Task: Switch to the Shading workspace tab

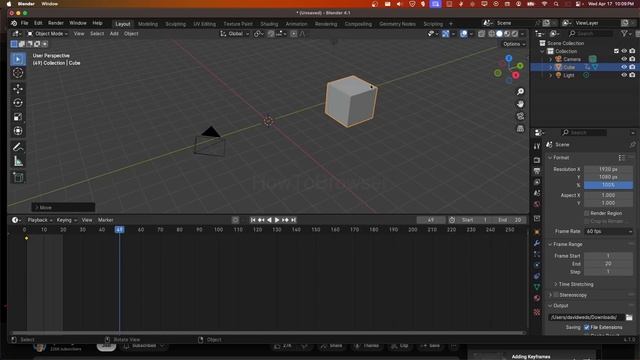Action: tap(269, 24)
